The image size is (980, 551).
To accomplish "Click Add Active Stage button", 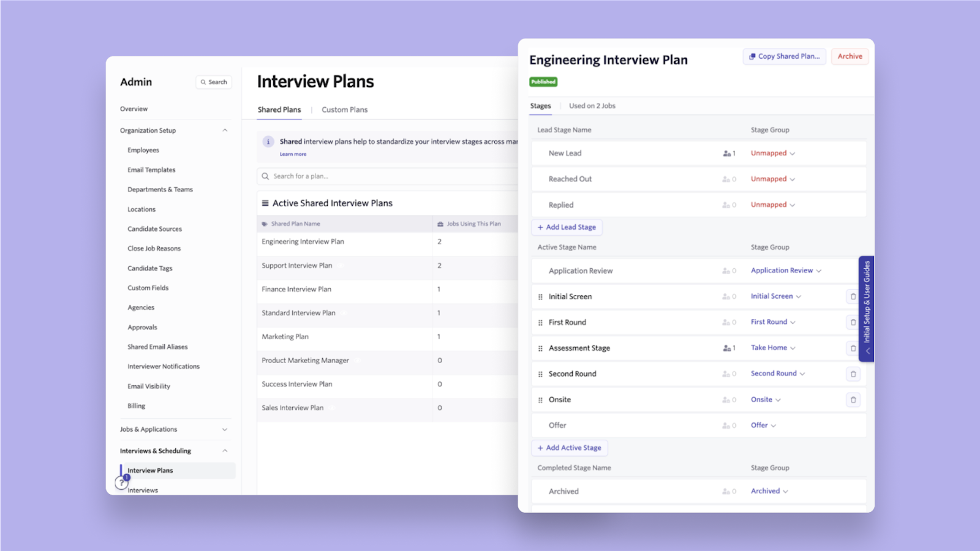I will coord(569,448).
